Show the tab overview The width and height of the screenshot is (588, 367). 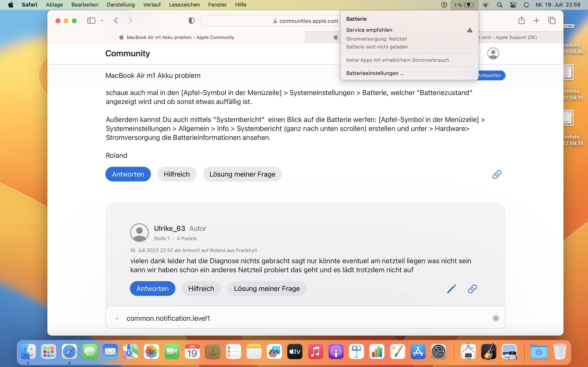point(552,21)
